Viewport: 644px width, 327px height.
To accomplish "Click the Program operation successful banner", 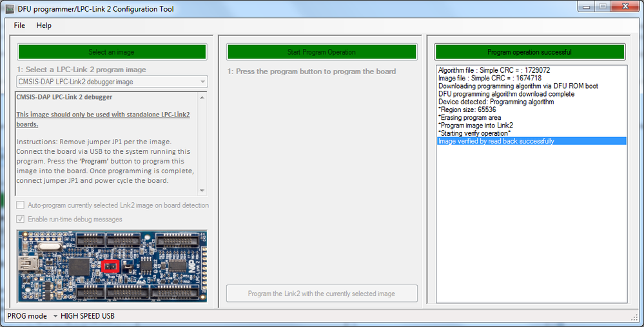I will [x=529, y=52].
